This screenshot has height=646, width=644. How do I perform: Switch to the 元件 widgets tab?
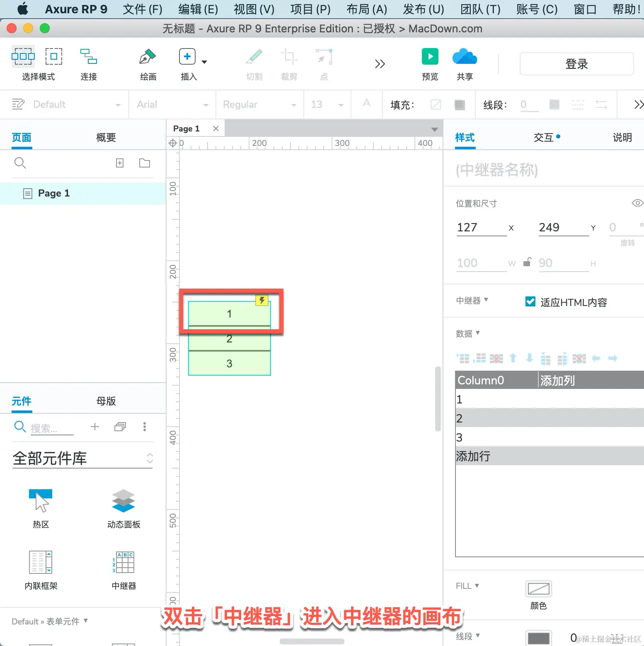coord(22,401)
